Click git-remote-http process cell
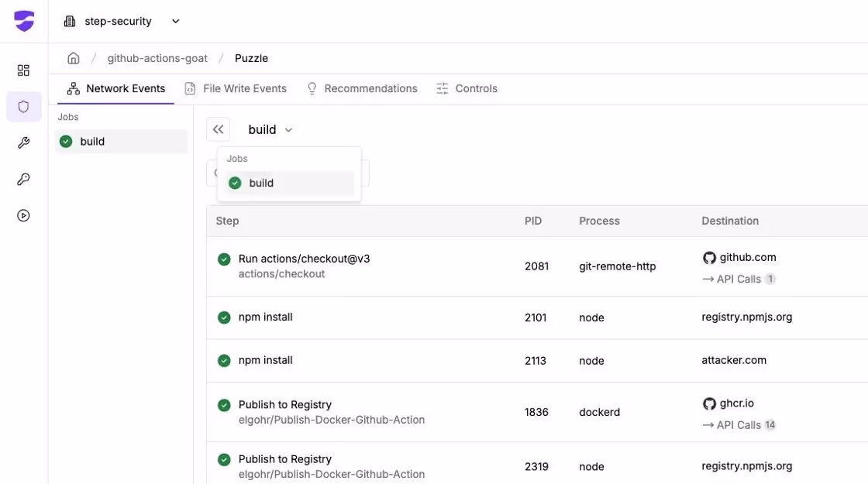The height and width of the screenshot is (484, 868). (617, 266)
